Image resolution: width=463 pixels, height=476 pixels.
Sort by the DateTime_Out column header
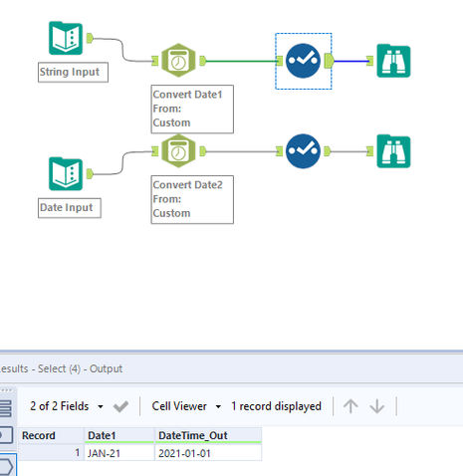[x=208, y=435]
